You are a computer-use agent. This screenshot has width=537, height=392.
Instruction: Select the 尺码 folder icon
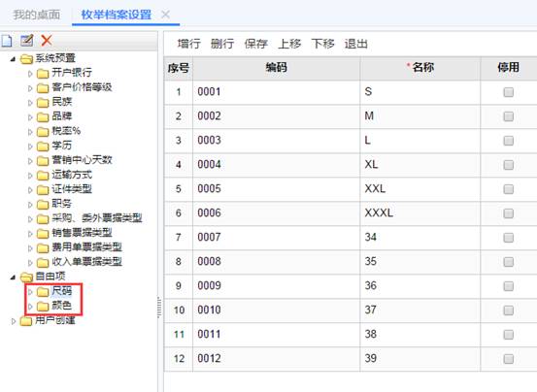tap(43, 292)
